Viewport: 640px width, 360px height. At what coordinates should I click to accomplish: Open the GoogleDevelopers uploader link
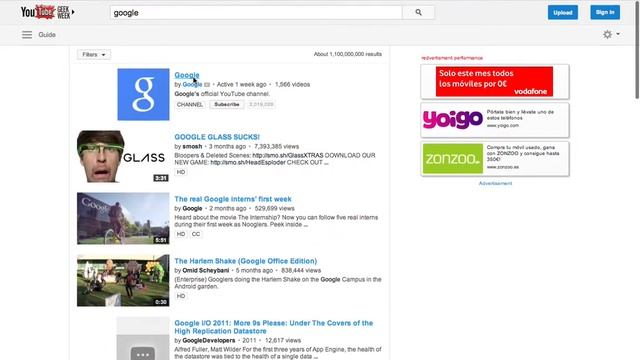pyautogui.click(x=209, y=340)
